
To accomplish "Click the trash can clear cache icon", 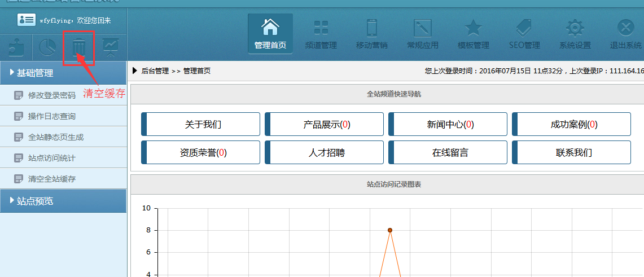I will pos(79,47).
